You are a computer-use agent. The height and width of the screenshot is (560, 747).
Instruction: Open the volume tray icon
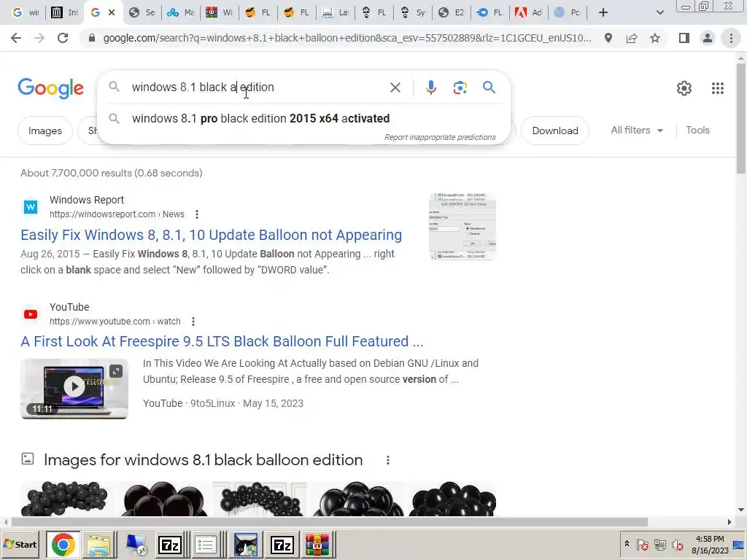(x=677, y=544)
